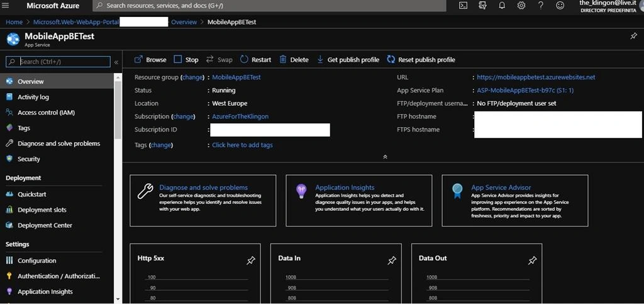Click the Http 5xx chart title

[151, 259]
